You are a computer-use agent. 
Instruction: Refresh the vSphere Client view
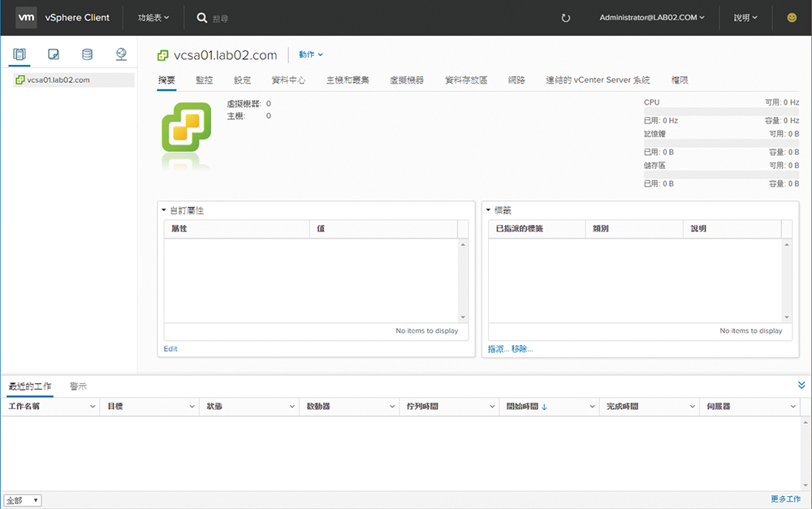pos(565,18)
